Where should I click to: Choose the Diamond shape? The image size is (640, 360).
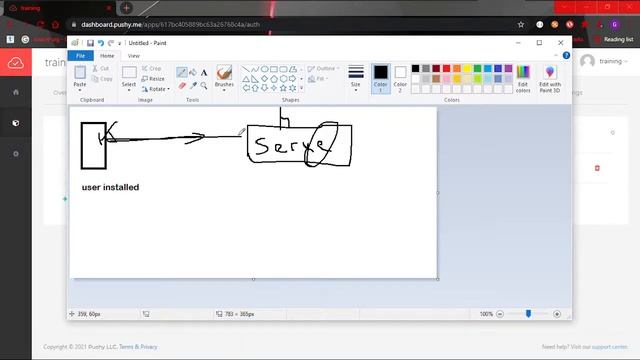pyautogui.click(x=264, y=78)
